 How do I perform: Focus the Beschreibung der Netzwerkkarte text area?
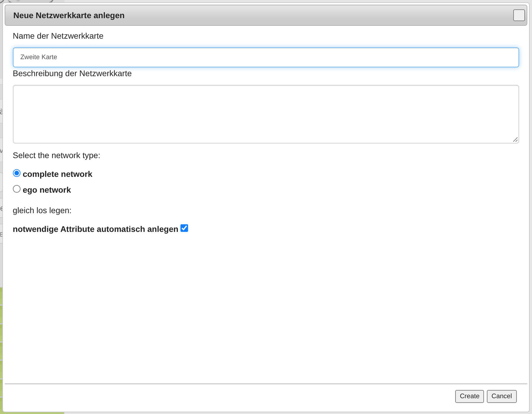click(x=266, y=114)
